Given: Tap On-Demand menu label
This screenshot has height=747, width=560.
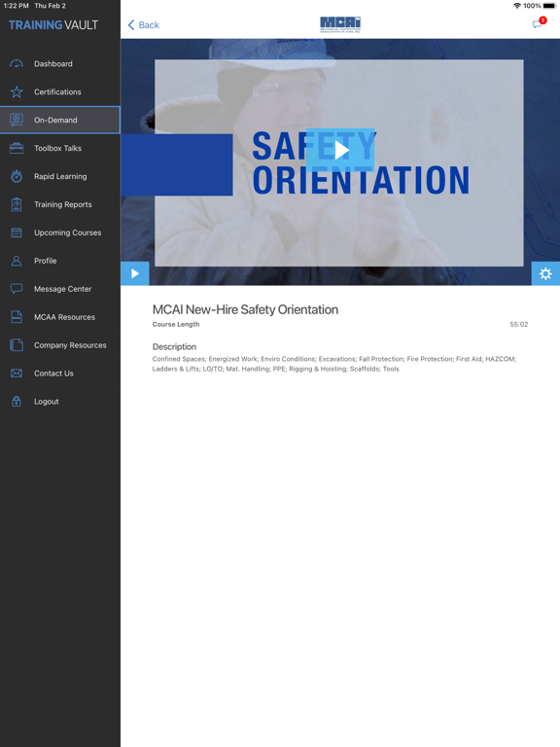Looking at the screenshot, I should [55, 120].
